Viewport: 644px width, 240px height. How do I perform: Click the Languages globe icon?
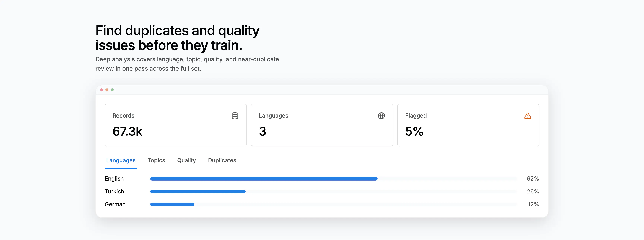(x=381, y=116)
